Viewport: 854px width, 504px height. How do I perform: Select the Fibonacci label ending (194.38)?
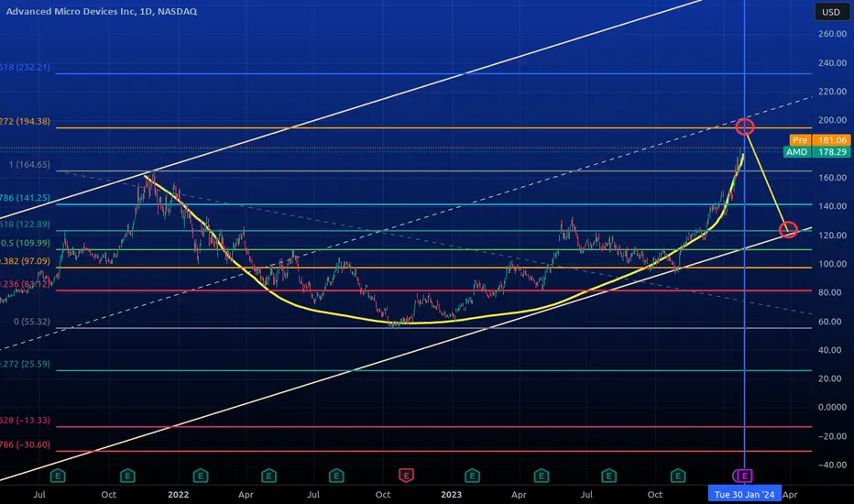(25, 122)
